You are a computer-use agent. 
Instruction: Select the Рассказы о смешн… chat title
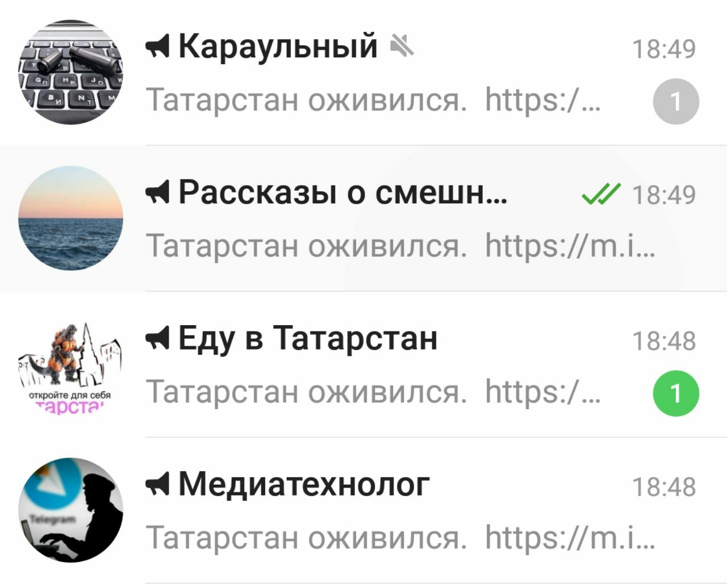(x=343, y=192)
